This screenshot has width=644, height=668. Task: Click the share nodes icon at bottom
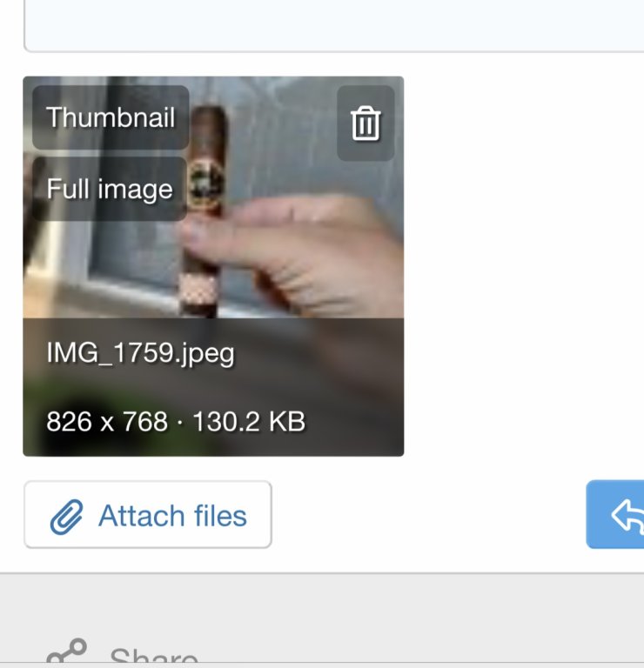click(66, 651)
